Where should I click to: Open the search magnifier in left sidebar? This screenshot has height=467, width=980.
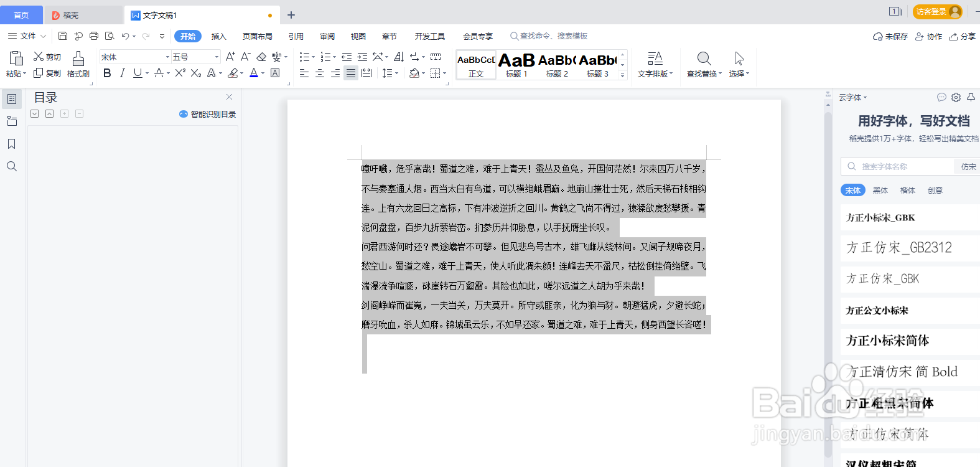(11, 166)
